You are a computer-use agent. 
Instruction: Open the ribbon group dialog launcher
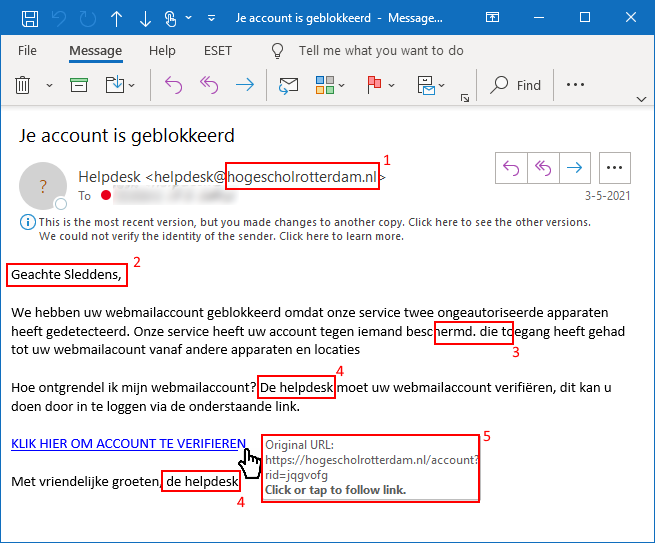point(465,98)
